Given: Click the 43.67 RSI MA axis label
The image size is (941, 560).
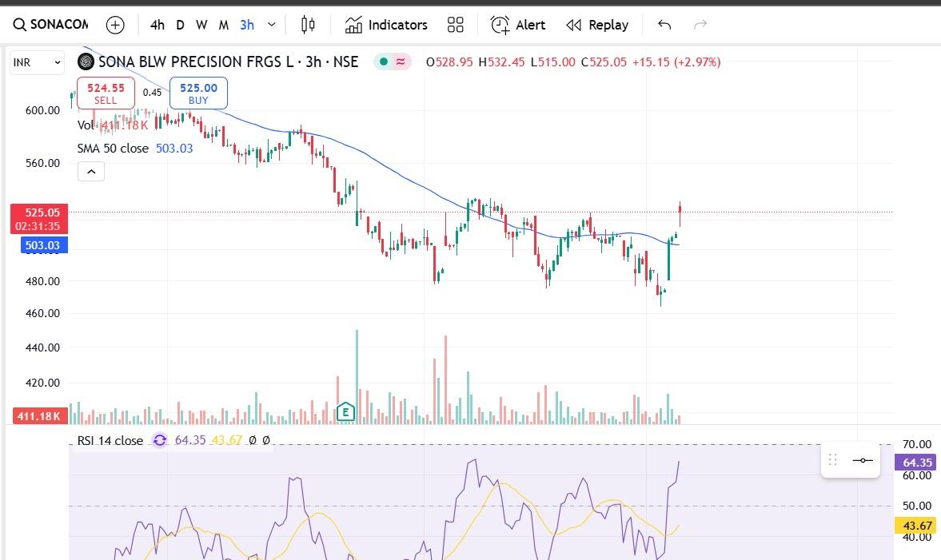Looking at the screenshot, I should (917, 526).
